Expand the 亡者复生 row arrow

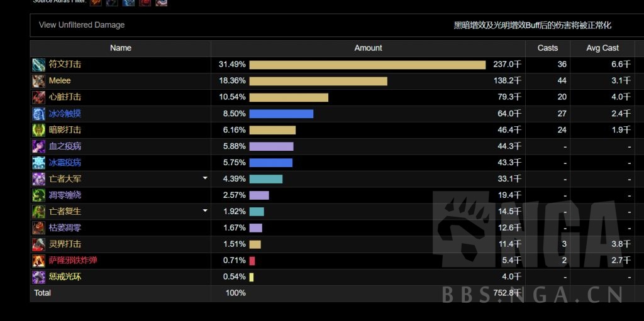(204, 211)
